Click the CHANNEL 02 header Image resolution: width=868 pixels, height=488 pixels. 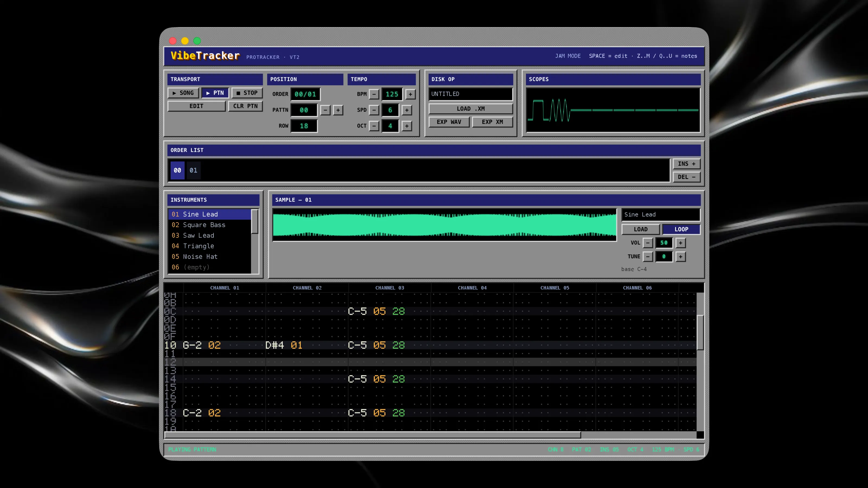[307, 288]
